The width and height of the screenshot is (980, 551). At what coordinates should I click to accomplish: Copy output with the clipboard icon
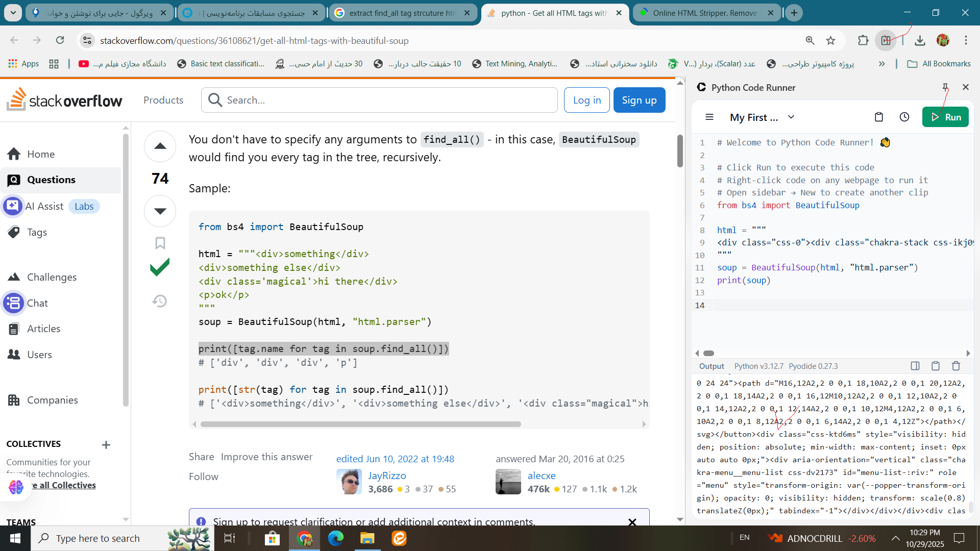[936, 366]
